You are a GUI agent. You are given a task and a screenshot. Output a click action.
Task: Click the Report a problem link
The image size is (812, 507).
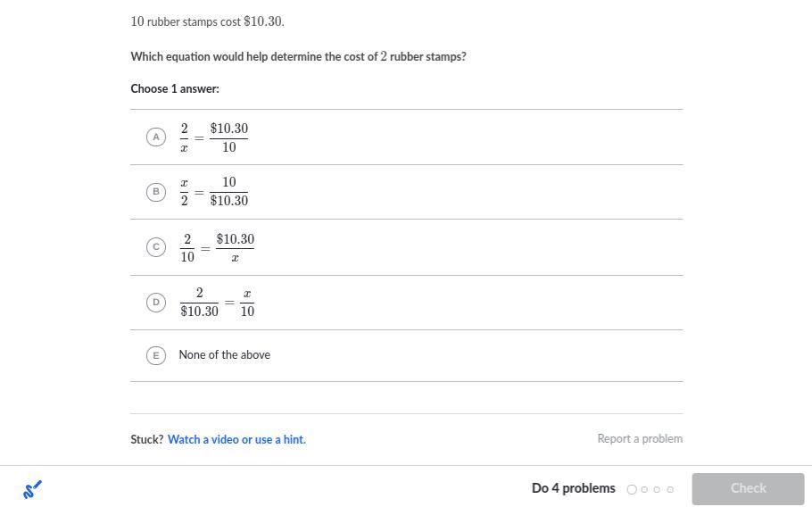(x=640, y=439)
